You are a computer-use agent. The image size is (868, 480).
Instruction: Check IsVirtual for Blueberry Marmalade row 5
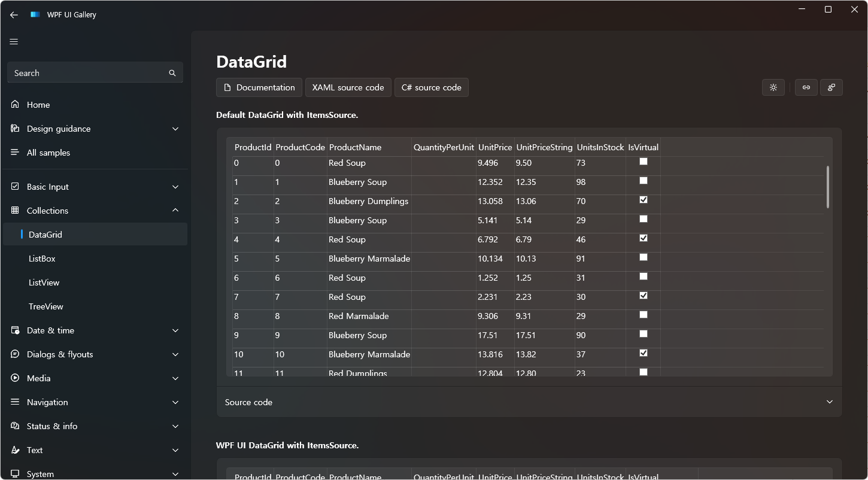point(644,257)
